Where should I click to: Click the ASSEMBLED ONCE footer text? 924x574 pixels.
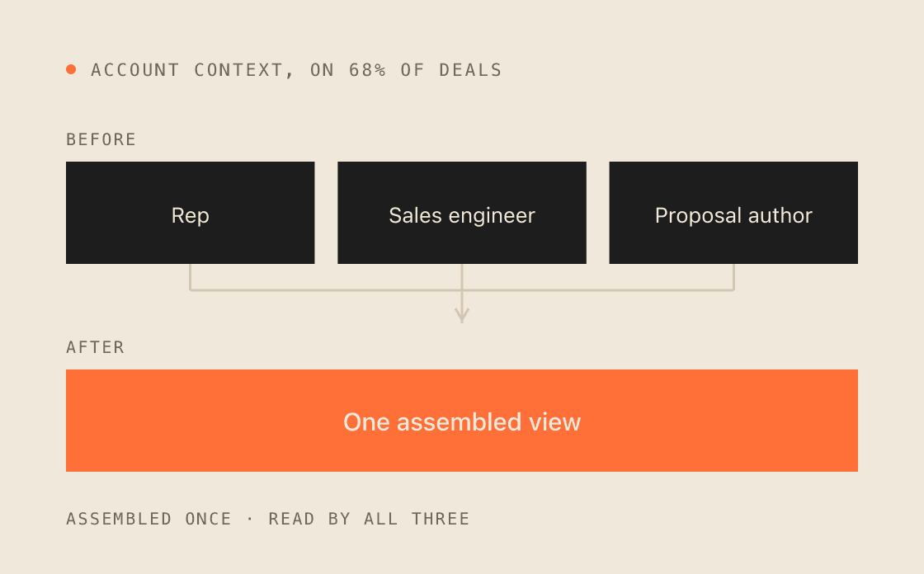[148, 520]
